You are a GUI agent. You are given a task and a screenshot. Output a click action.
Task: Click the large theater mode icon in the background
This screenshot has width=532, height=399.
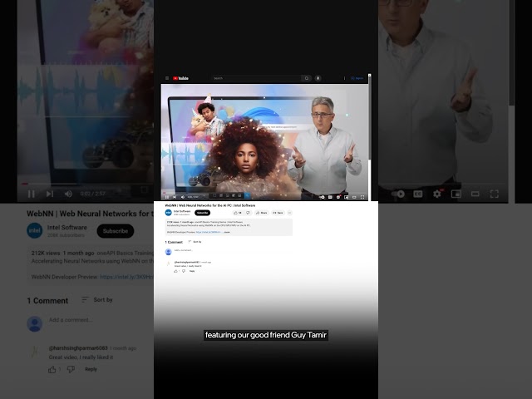point(475,194)
